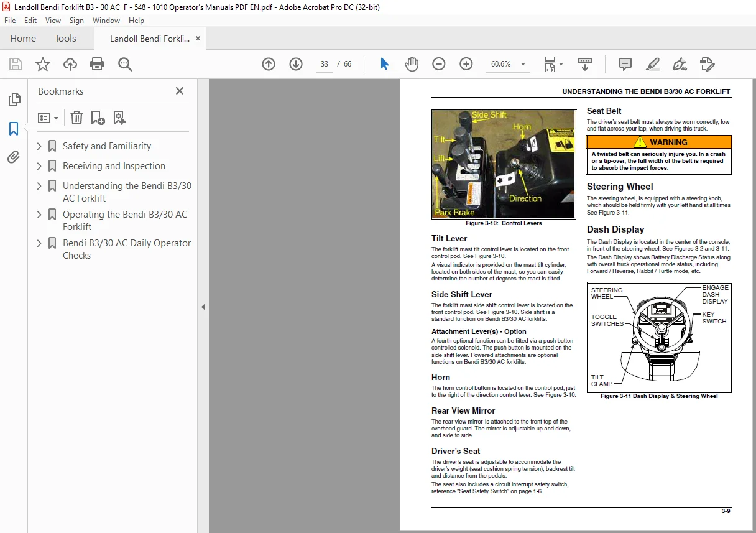This screenshot has height=533, width=756.
Task: Choose the Selection arrow tool
Action: click(x=384, y=64)
